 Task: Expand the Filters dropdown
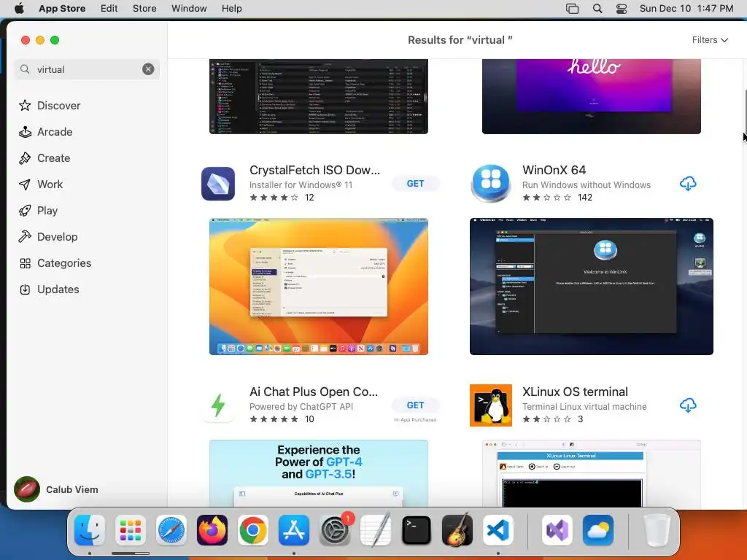tap(710, 40)
